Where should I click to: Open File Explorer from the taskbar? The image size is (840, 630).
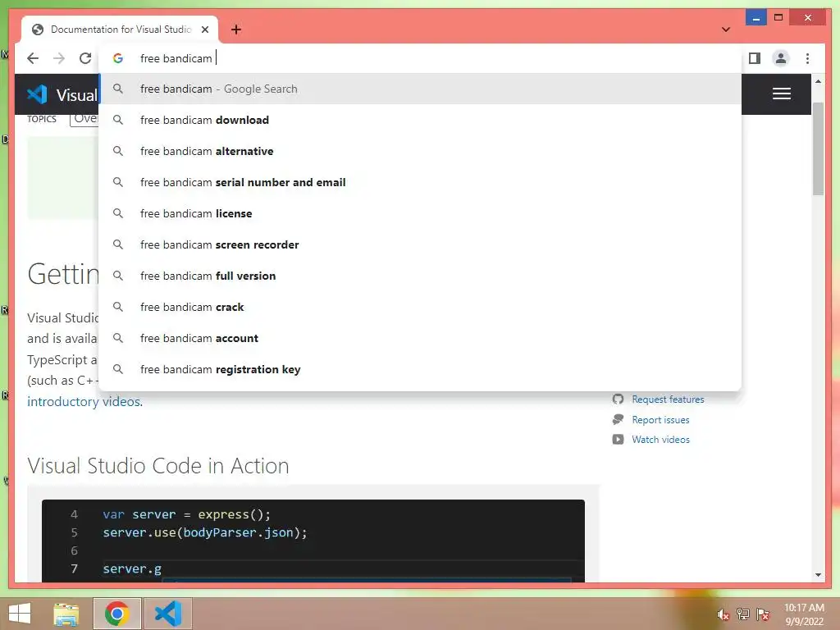coord(66,614)
